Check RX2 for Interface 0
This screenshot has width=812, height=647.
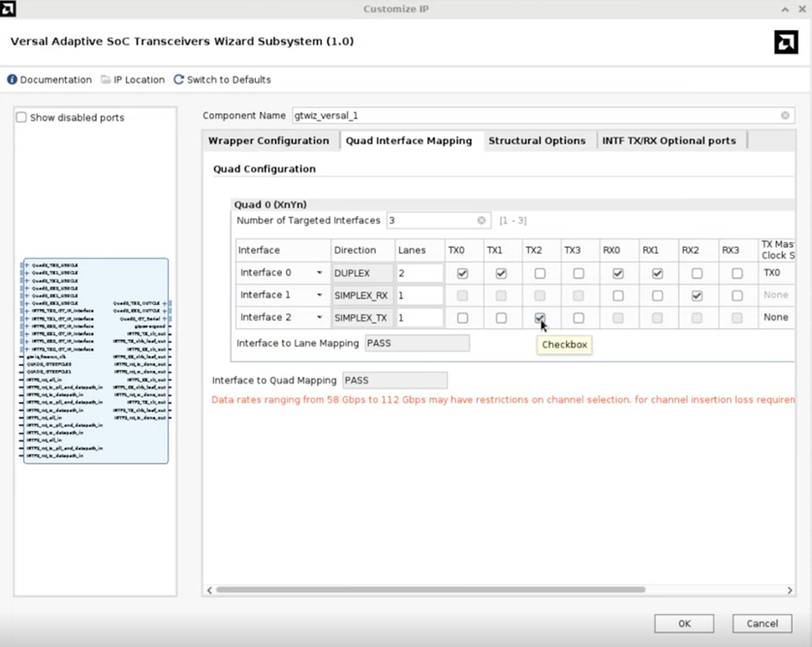(697, 273)
